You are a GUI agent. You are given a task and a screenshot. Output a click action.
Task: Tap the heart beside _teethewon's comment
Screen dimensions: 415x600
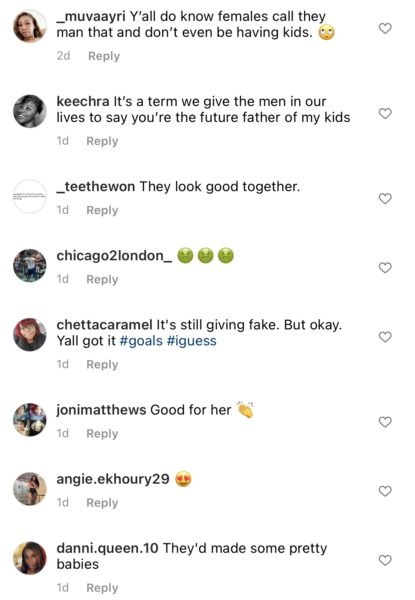[385, 199]
